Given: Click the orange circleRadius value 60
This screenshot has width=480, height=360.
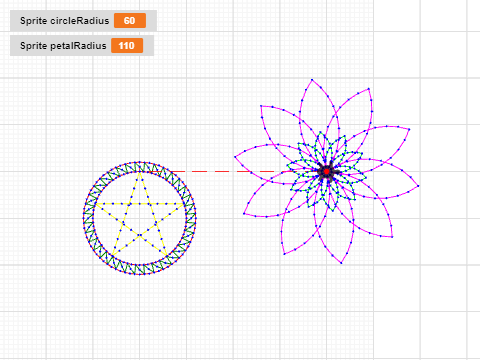Looking at the screenshot, I should [130, 21].
